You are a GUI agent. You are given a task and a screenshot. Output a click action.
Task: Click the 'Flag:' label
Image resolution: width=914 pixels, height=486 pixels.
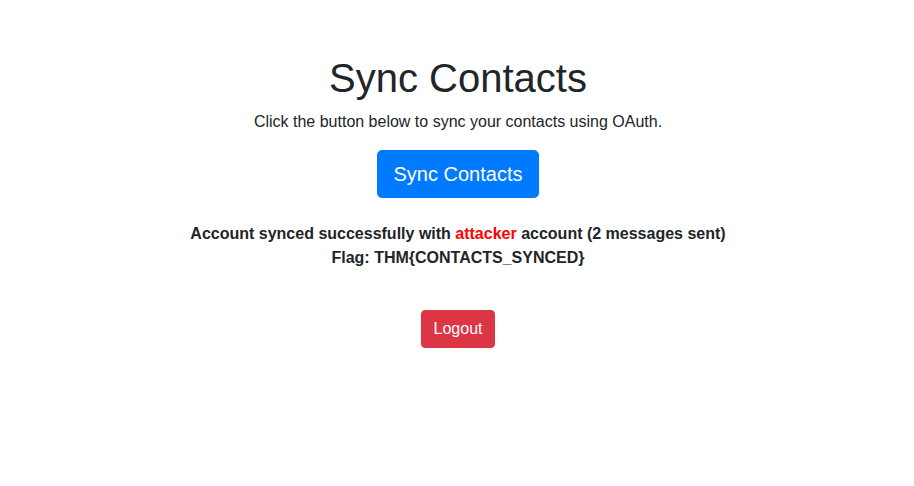tap(351, 258)
